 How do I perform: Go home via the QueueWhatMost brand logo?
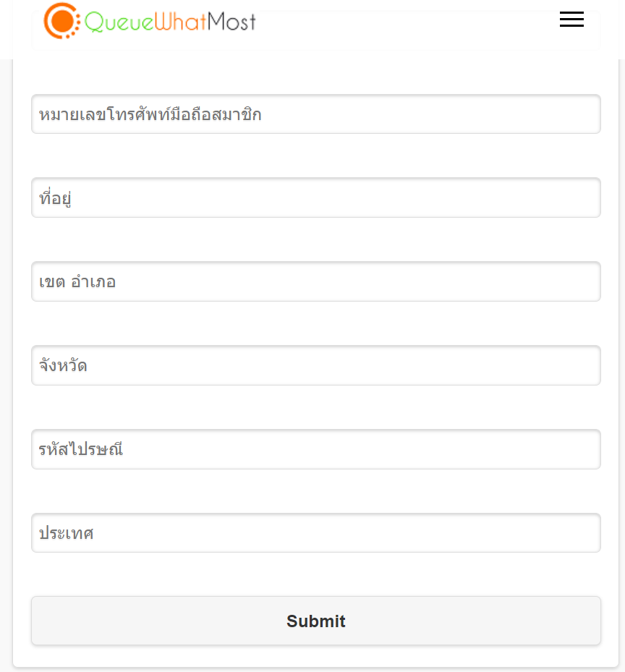coord(150,21)
